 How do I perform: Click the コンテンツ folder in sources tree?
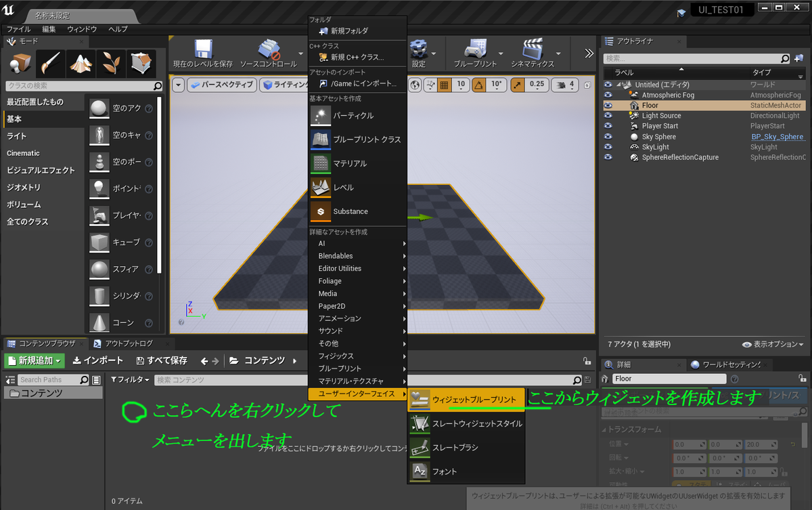(53, 394)
